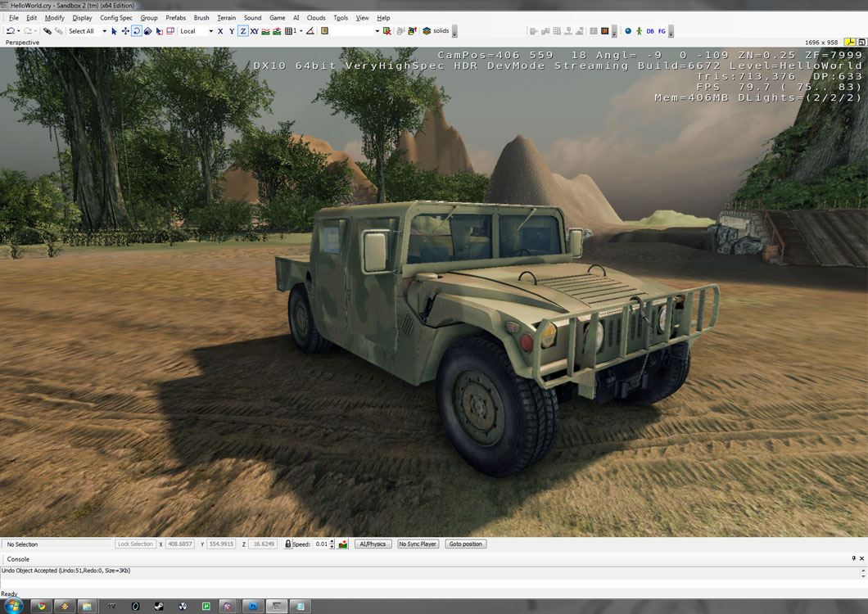Click the green character figure icon
This screenshot has width=868, height=614.
[x=639, y=31]
